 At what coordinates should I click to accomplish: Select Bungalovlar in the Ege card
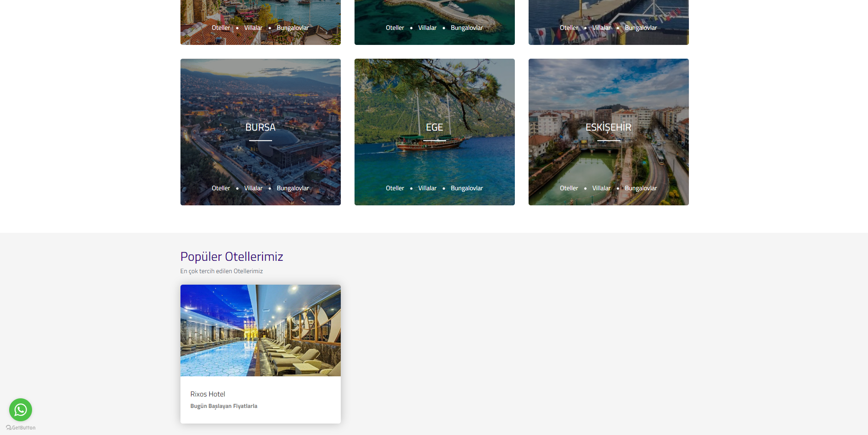[x=467, y=188]
